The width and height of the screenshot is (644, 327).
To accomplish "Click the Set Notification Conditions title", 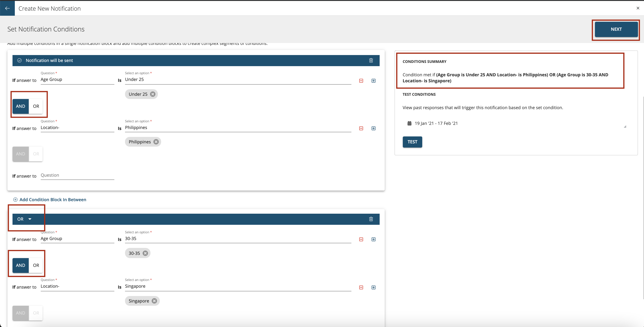I will point(46,29).
